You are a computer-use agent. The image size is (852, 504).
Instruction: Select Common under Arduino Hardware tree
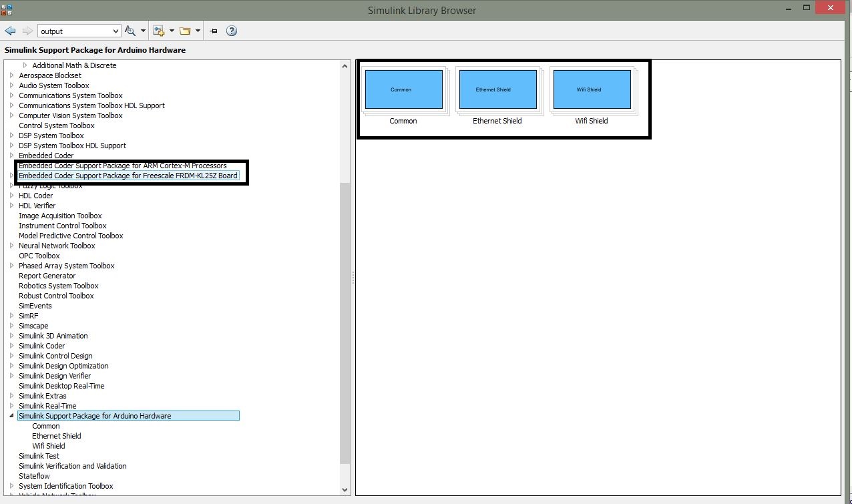click(46, 426)
